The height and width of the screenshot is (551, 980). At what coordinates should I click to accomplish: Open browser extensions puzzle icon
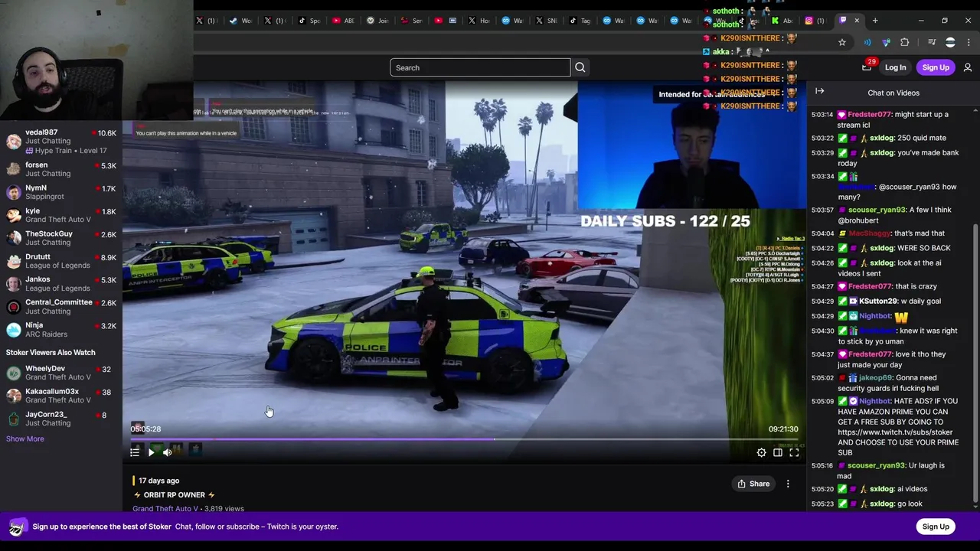click(905, 42)
